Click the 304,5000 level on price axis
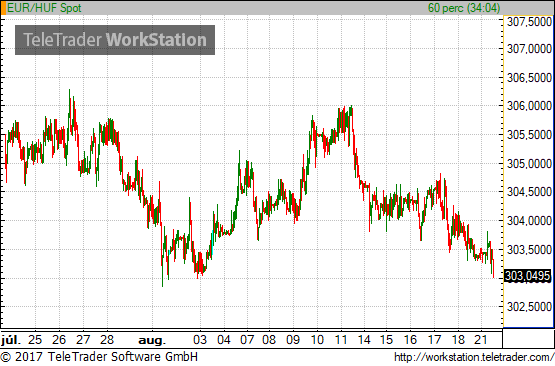The image size is (555, 366). click(x=529, y=192)
